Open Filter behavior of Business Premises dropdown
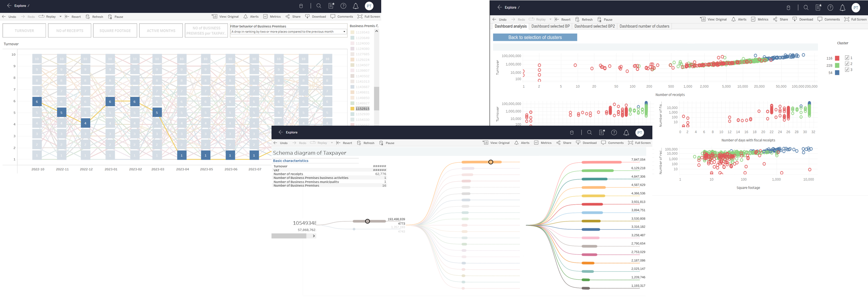This screenshot has width=868, height=297. click(344, 32)
